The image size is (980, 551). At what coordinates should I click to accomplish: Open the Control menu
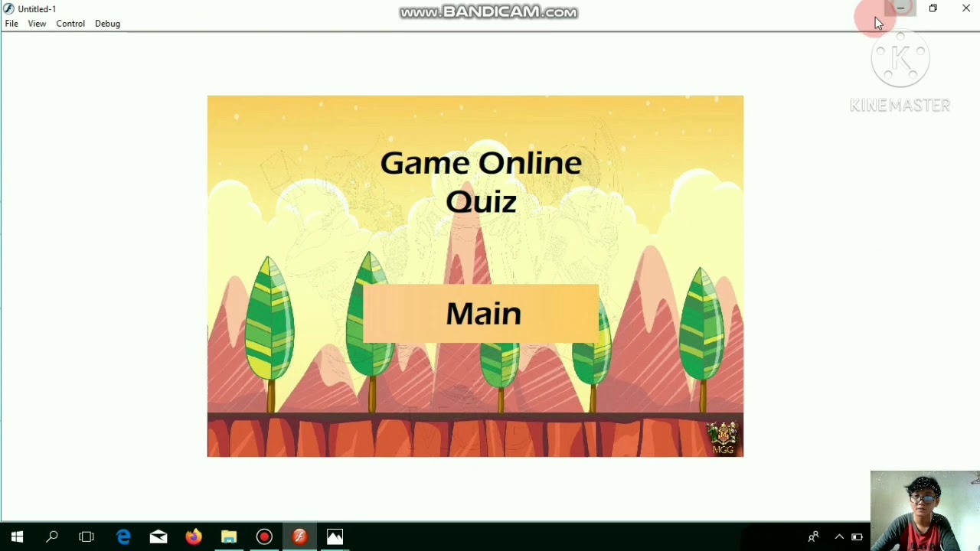tap(70, 24)
